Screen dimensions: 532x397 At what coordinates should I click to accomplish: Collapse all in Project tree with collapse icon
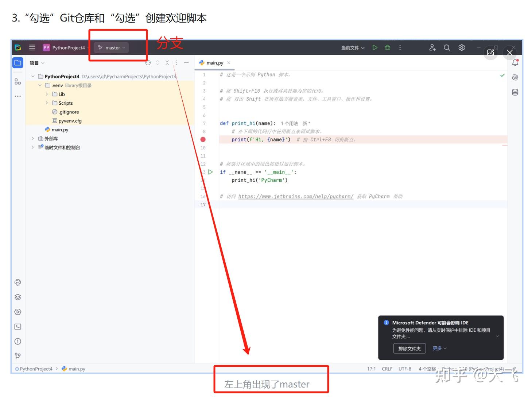click(167, 62)
